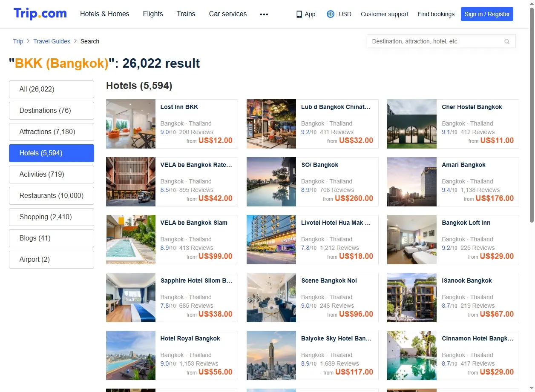
Task: Open VELA be Bangkok Ratchathewi photo
Action: 131,182
